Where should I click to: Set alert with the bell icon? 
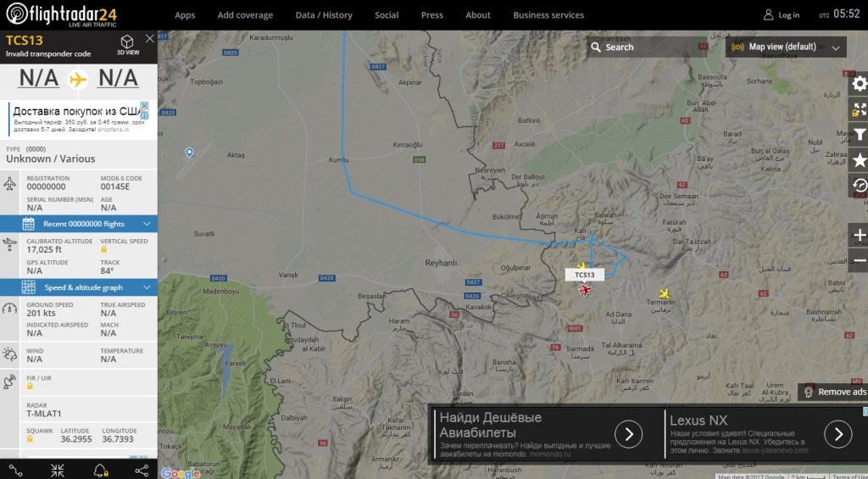(100, 471)
